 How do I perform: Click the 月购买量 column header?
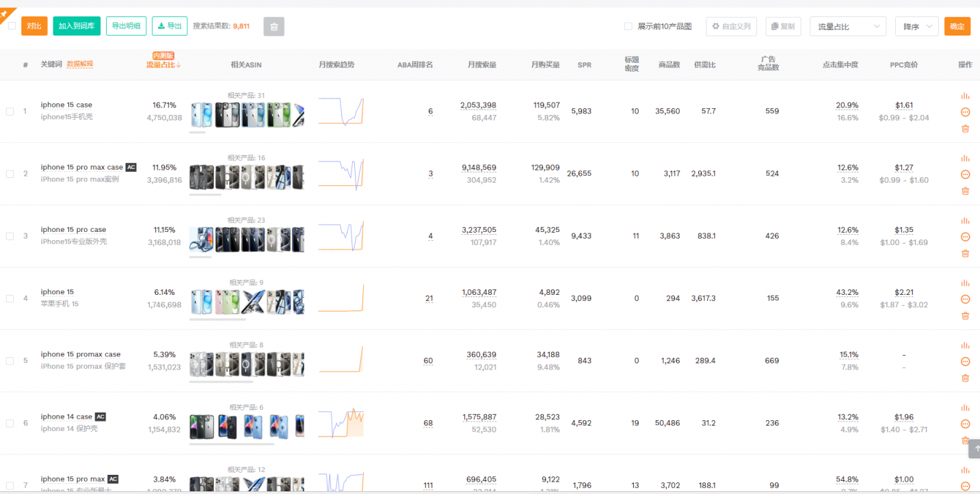546,65
